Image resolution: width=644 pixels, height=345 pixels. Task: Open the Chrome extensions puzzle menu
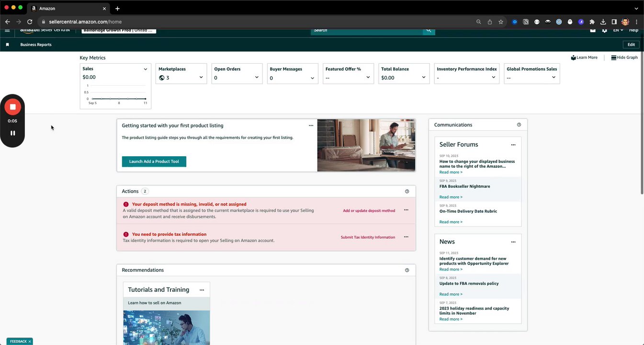coord(592,22)
